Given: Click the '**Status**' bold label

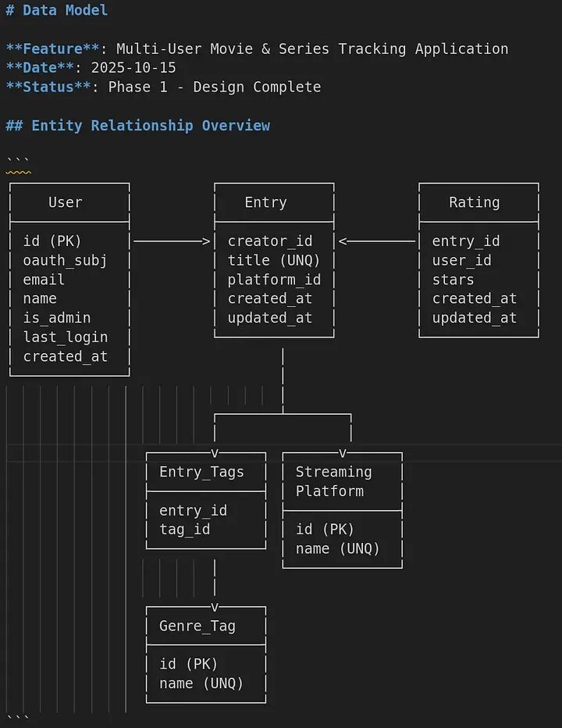Looking at the screenshot, I should click(x=48, y=87).
